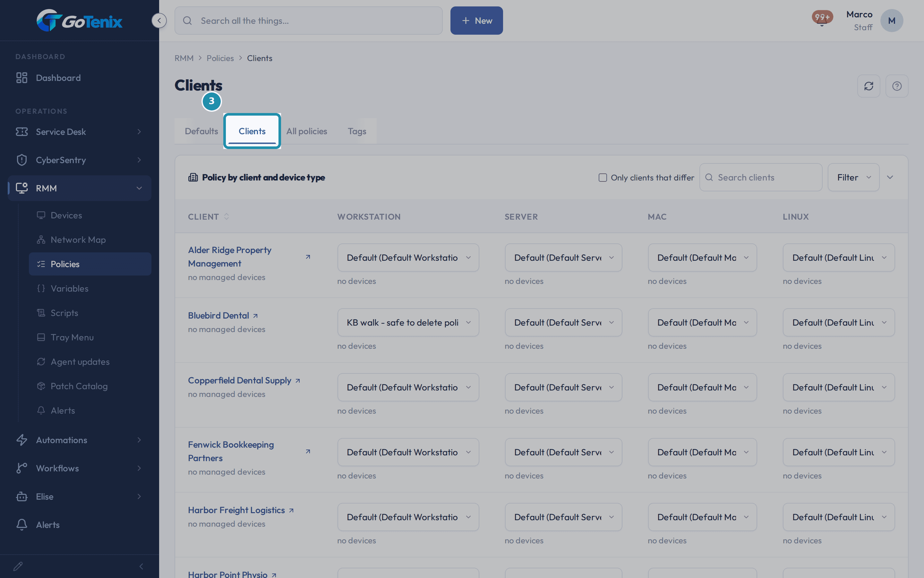Focus the Search all the things field
The width and height of the screenshot is (924, 578).
click(309, 21)
